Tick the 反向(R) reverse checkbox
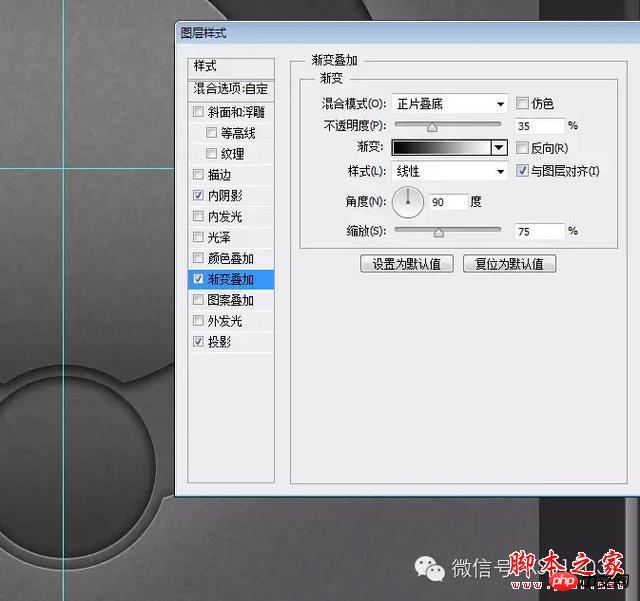This screenshot has width=640, height=601. 522,147
